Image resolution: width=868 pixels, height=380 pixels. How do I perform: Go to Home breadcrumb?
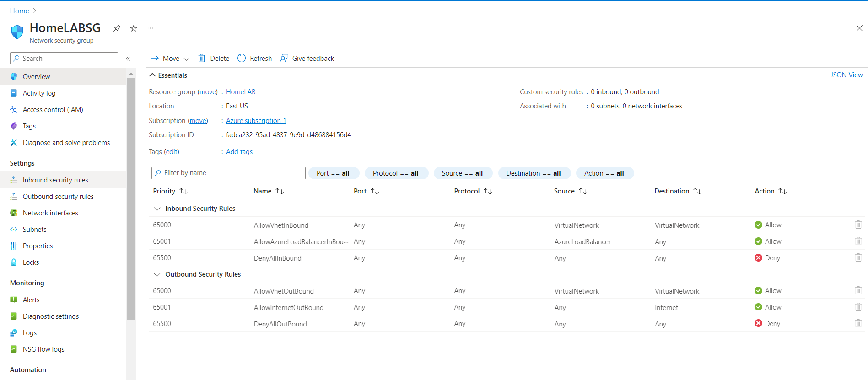[x=20, y=11]
